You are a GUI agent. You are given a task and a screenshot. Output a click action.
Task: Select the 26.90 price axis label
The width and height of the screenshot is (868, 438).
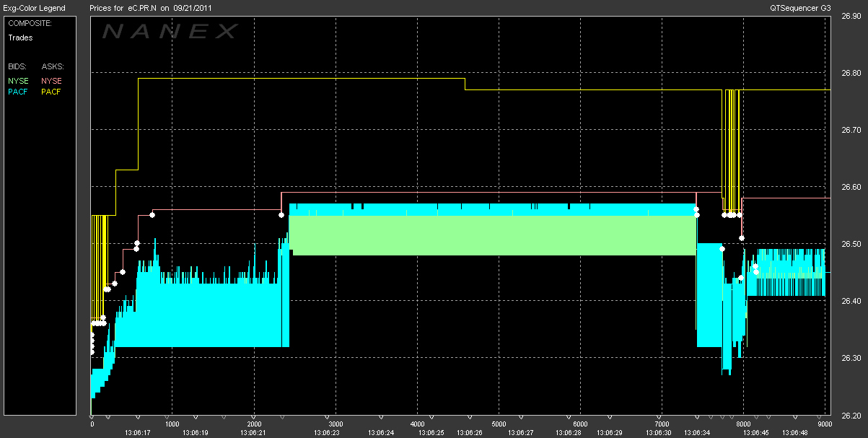[x=850, y=17]
